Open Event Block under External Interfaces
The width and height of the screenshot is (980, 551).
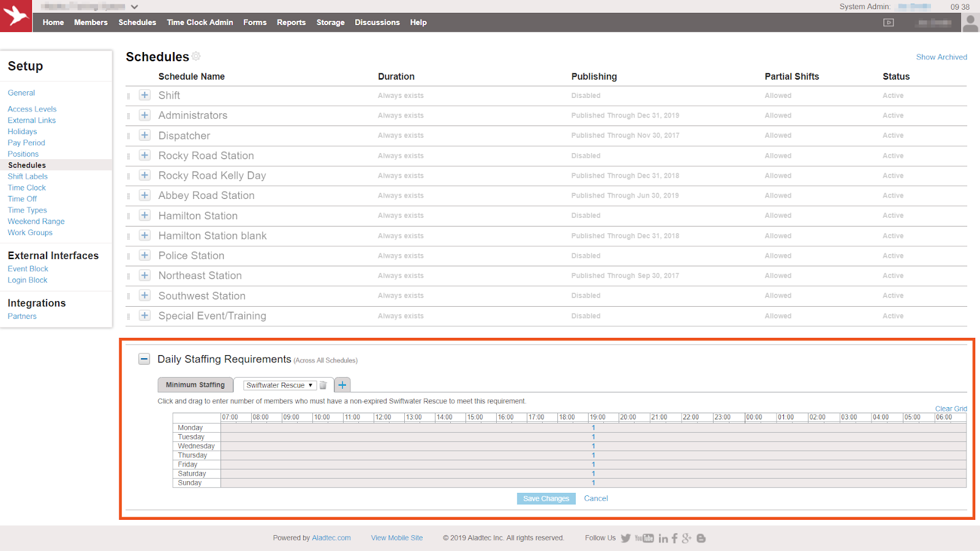pyautogui.click(x=28, y=269)
